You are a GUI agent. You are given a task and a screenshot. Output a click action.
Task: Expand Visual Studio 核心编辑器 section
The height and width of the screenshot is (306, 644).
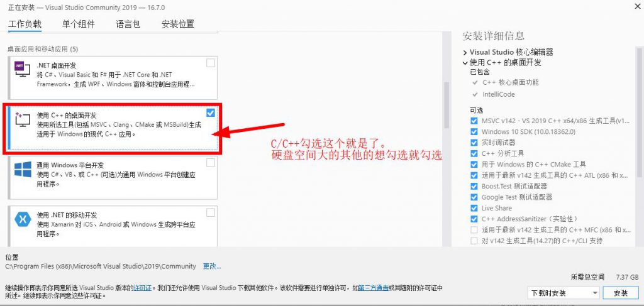coord(465,53)
